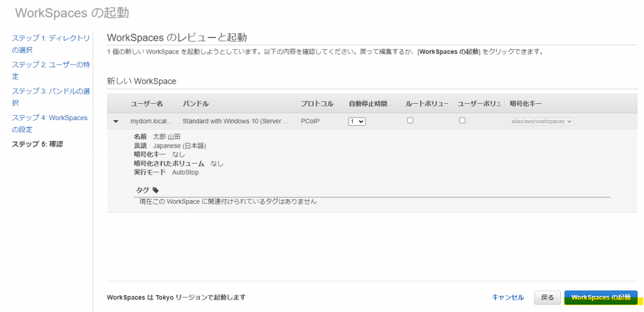The height and width of the screenshot is (312, 644).
Task: Return to ステップ 3: バンドルの選択
Action: click(50, 96)
